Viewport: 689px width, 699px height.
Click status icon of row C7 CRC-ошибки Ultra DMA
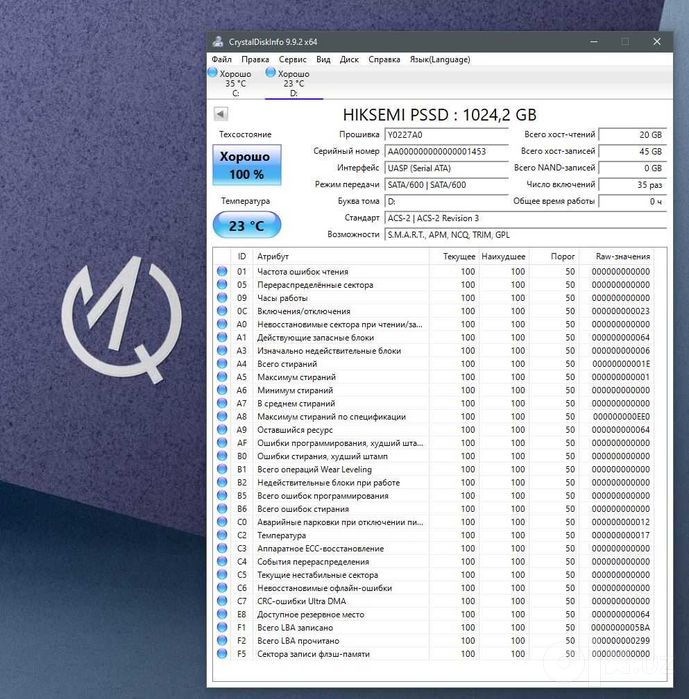coord(222,600)
